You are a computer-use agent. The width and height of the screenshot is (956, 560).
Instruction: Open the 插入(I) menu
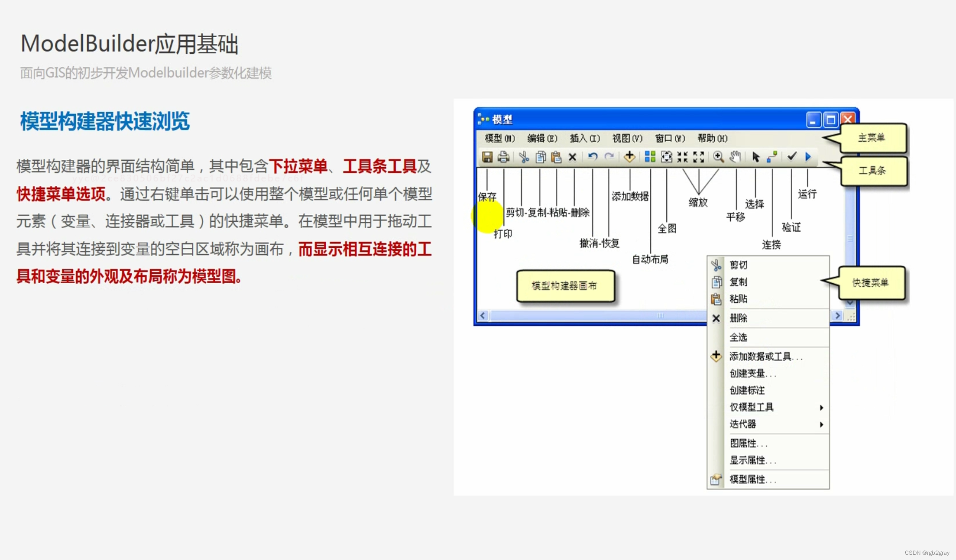click(585, 138)
